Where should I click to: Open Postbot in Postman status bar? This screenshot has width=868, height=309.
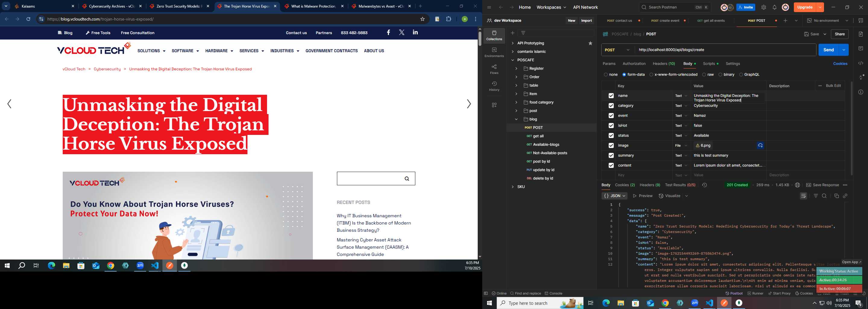click(734, 294)
